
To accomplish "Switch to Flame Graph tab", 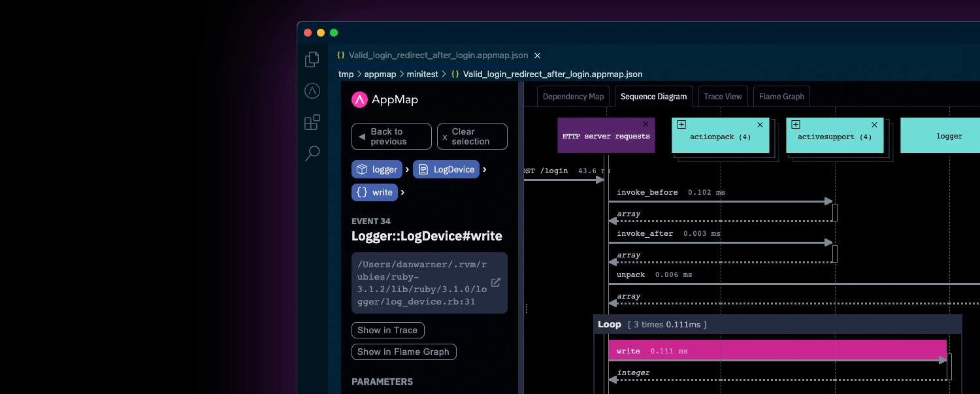I will [x=781, y=96].
